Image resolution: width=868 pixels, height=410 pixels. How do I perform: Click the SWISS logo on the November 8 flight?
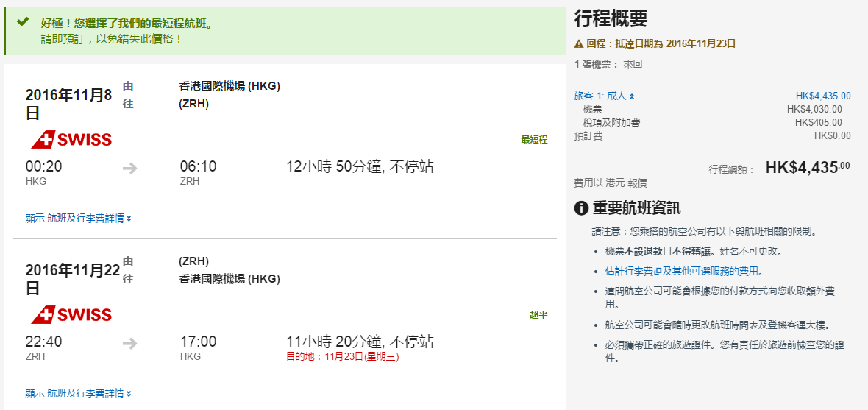[71, 139]
